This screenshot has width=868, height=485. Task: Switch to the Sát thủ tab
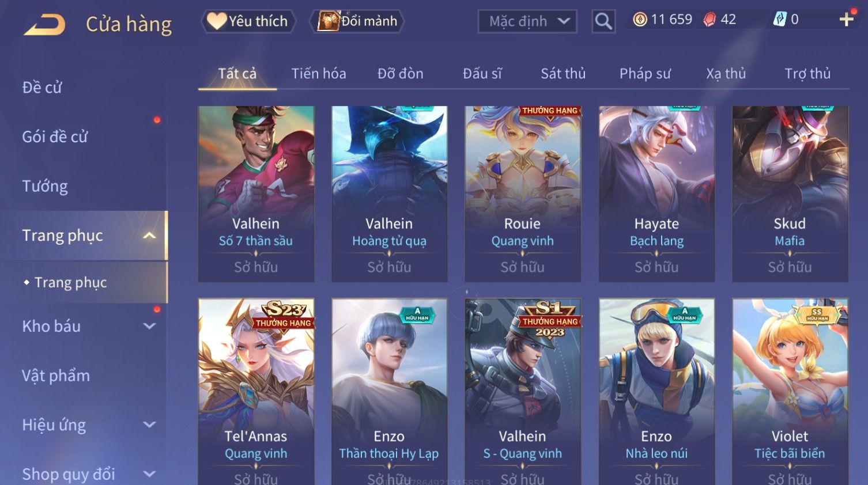click(563, 74)
